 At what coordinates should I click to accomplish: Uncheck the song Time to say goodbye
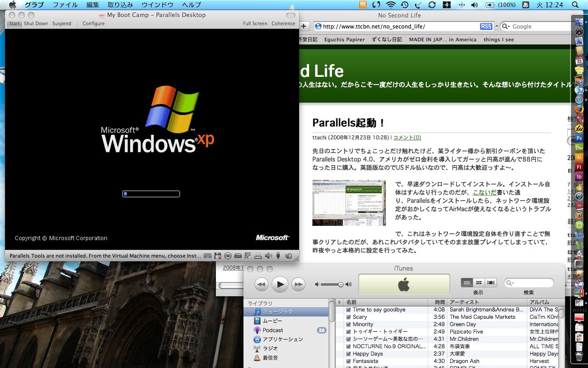click(348, 310)
